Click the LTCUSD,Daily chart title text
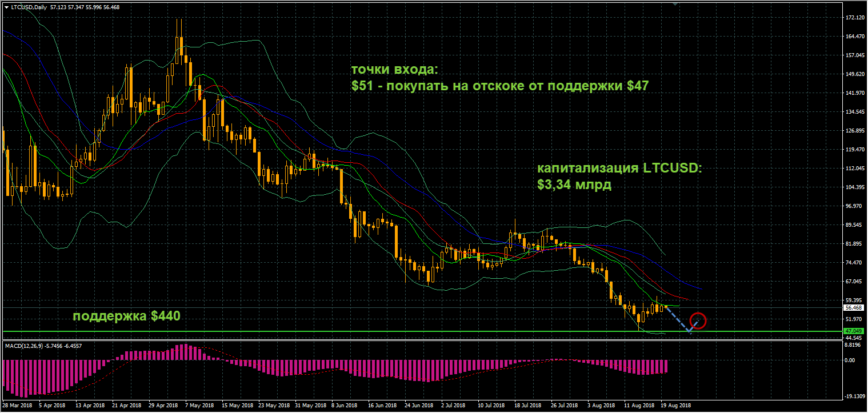Viewport: 868px width, 413px height. (30, 7)
